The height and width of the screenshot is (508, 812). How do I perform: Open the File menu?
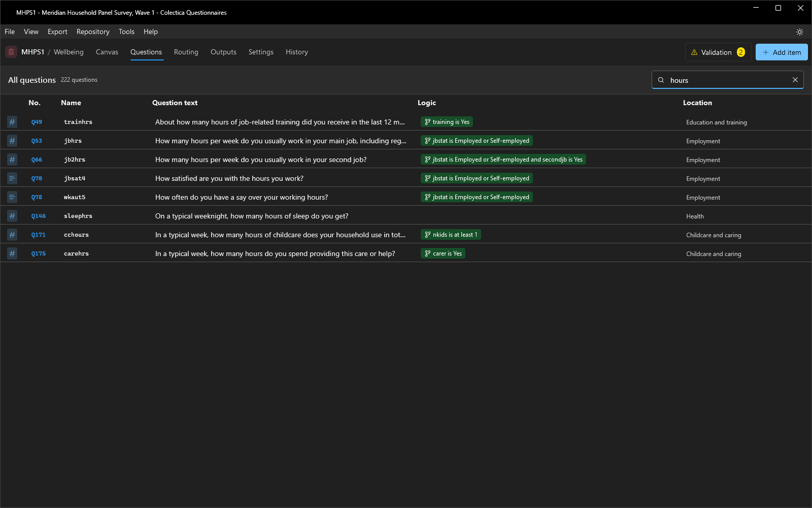(10, 31)
